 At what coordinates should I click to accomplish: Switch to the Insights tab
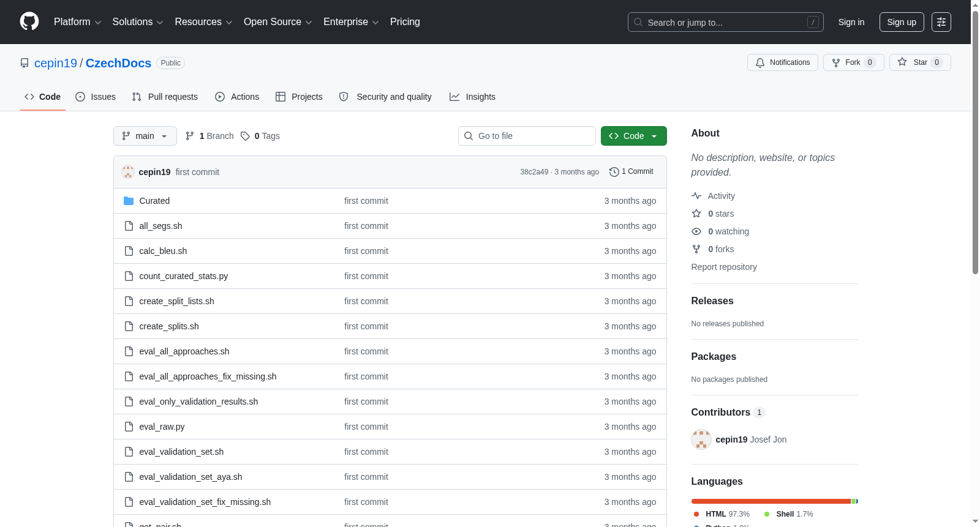coord(472,97)
